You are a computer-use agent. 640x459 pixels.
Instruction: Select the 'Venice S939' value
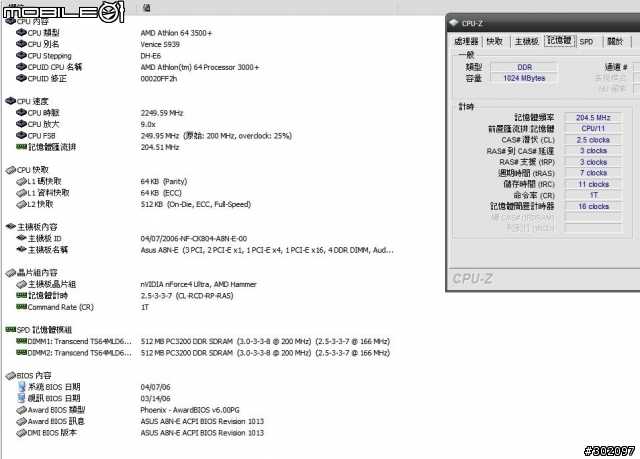(x=160, y=44)
